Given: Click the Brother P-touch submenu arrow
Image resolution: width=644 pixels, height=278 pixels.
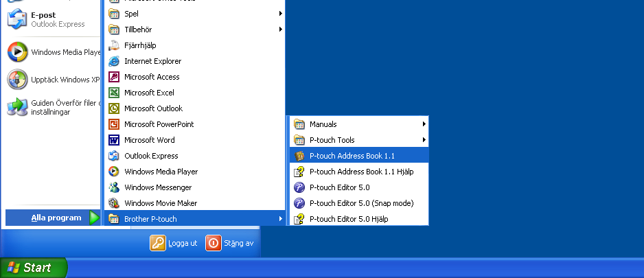Looking at the screenshot, I should (281, 219).
